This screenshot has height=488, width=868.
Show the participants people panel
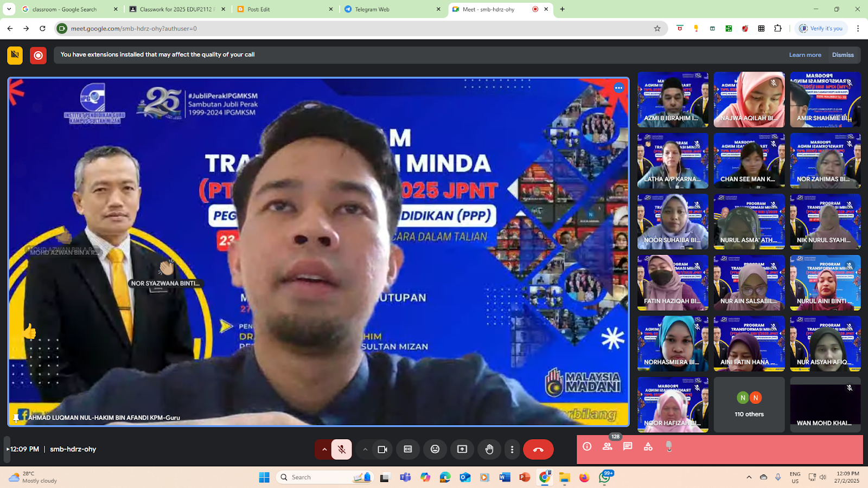click(607, 446)
